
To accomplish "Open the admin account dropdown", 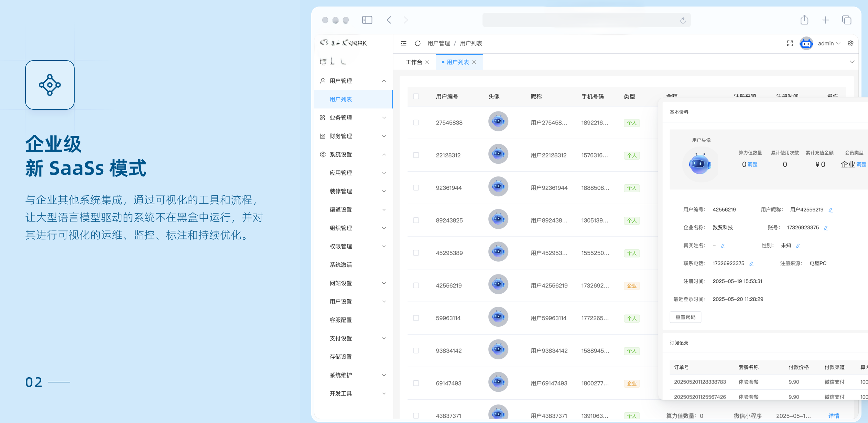I will point(828,43).
